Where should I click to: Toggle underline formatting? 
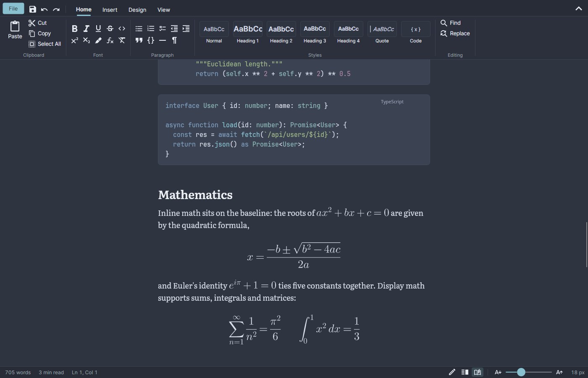tap(98, 29)
